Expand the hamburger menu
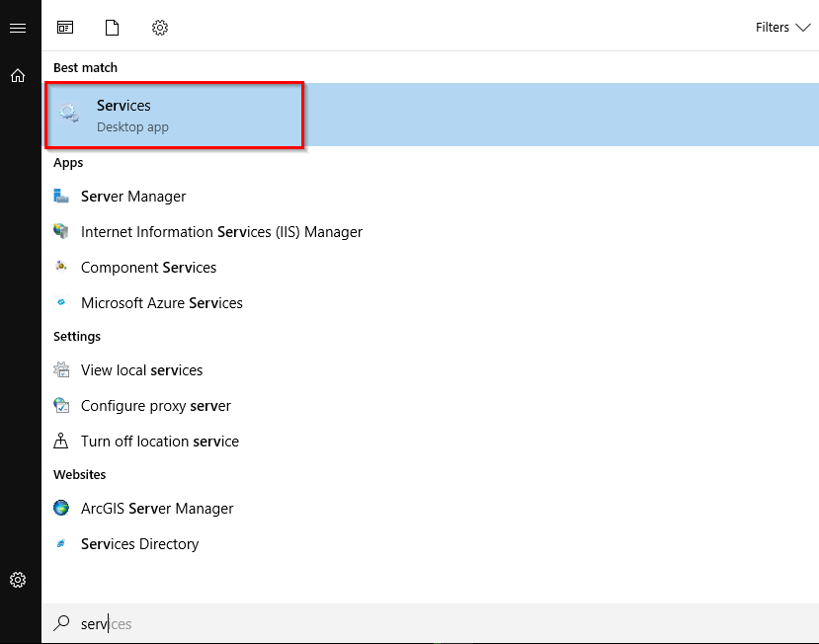Screen dimensions: 819x644 point(19,27)
